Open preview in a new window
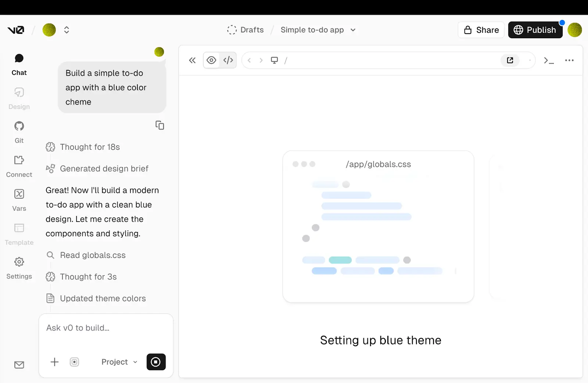Screen dimensions: 588x383 [510, 60]
